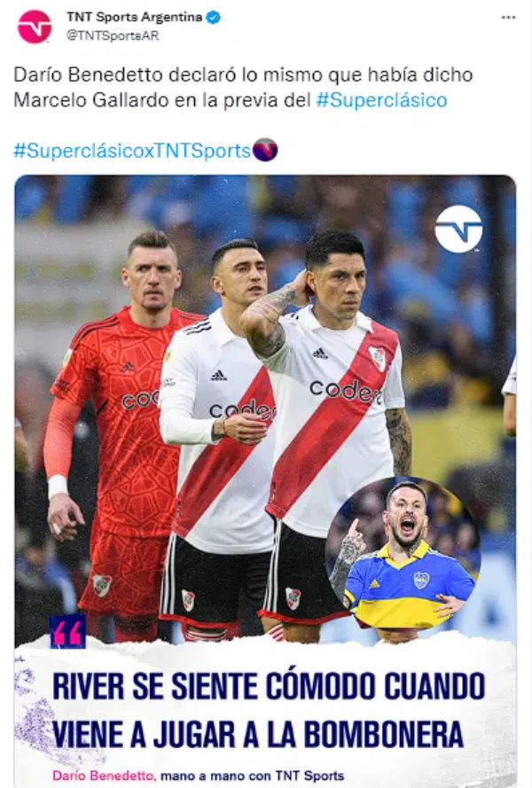
Task: Follow the #Superclásico hashtag link
Action: [x=381, y=100]
